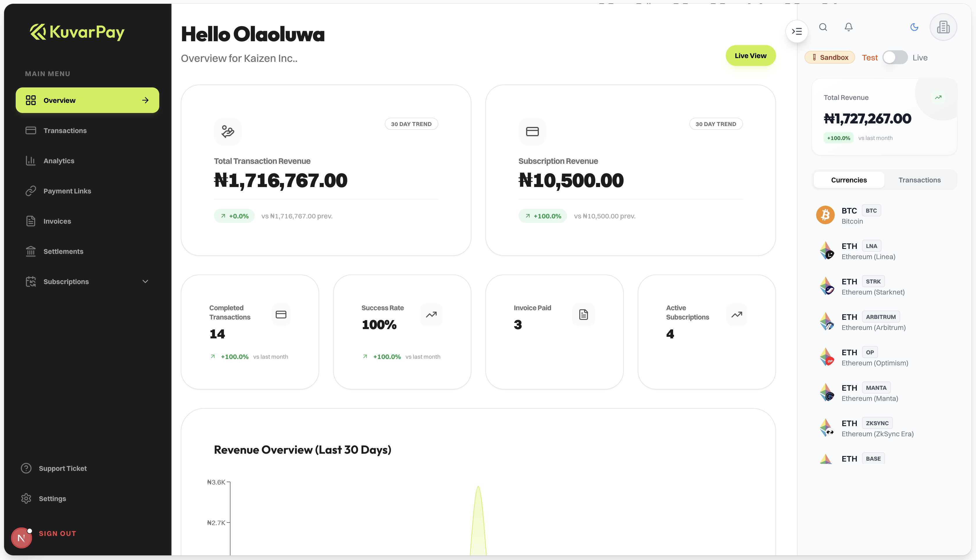Open the notifications bell

(848, 27)
